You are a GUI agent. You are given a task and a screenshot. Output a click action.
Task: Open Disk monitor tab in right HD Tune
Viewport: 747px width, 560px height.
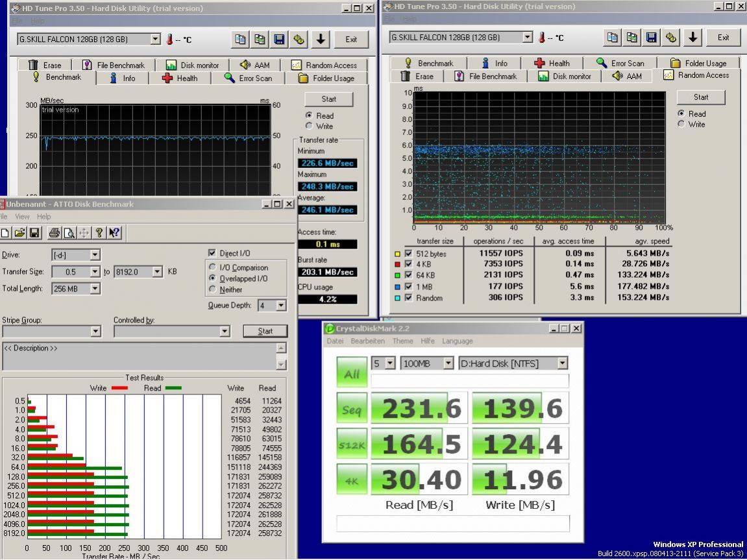[x=565, y=76]
